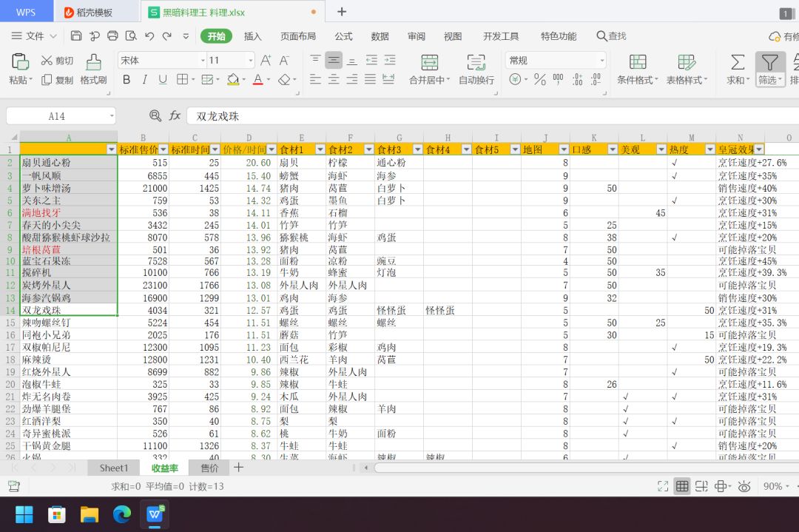Open the font color picker dropdown arrow
Image resolution: width=799 pixels, height=532 pixels.
(x=270, y=80)
